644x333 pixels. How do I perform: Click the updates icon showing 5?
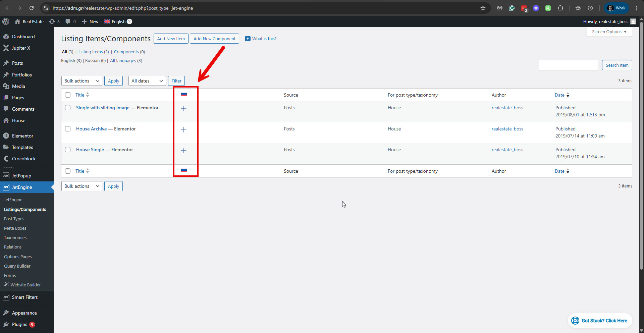tap(52, 21)
